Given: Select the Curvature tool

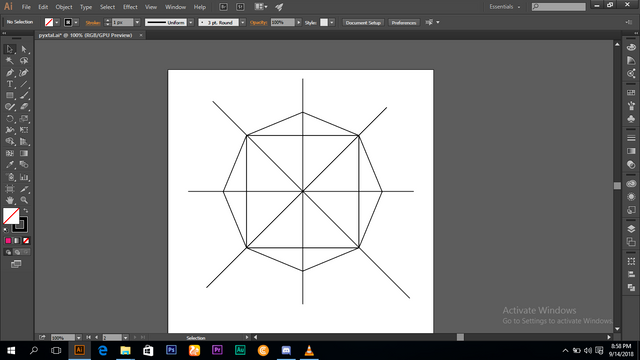Looking at the screenshot, I should [24, 73].
